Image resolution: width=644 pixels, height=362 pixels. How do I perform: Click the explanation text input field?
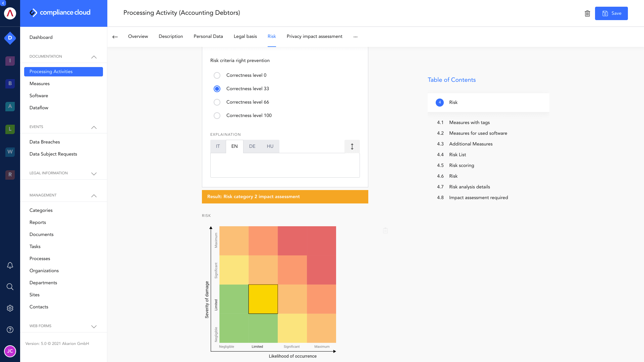tap(285, 165)
